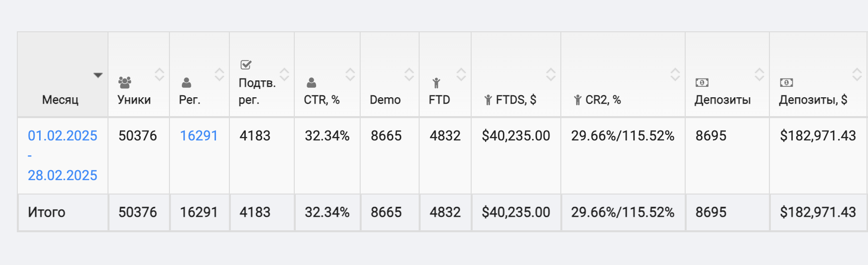Click the Рег. person icon
The image size is (868, 265).
tap(186, 82)
